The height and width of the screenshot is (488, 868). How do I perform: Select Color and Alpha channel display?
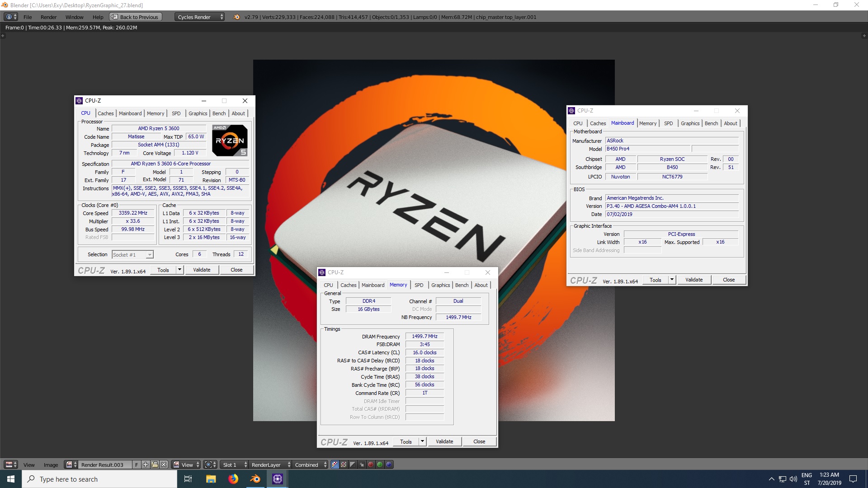(335, 465)
